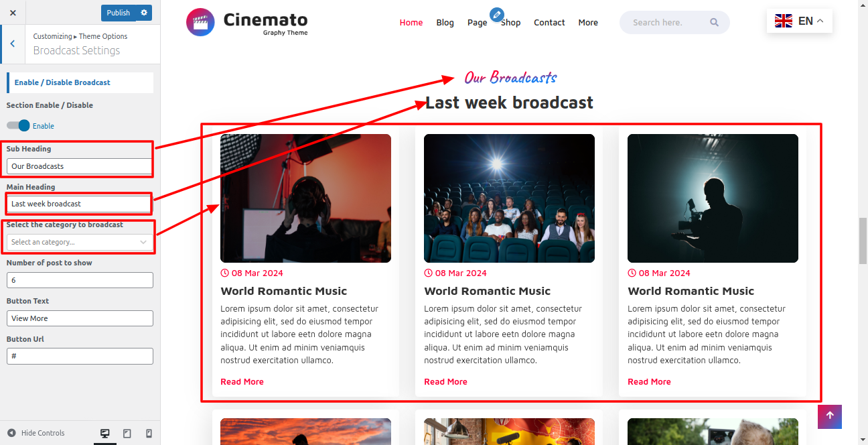Open the Blog menu item

(445, 23)
